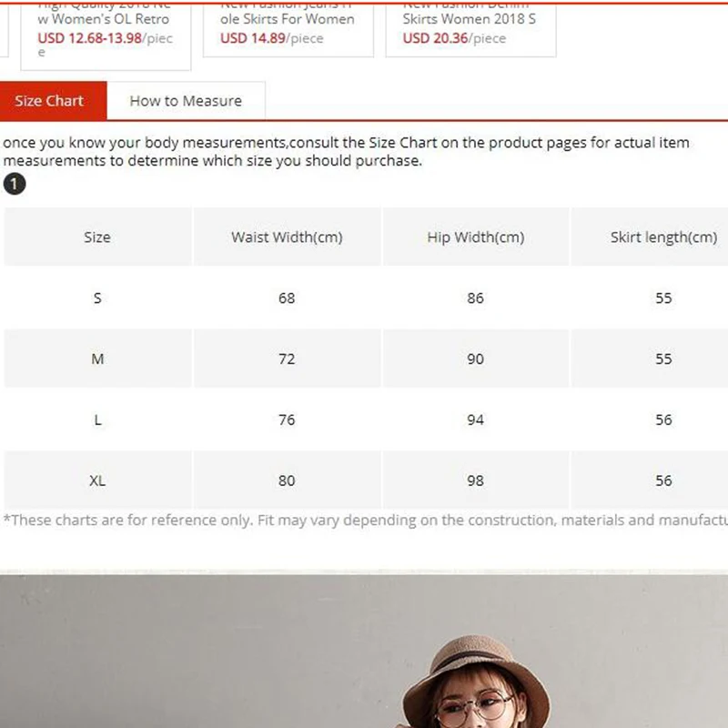This screenshot has height=728, width=728.
Task: Select the Waist Width(cm) header
Action: tap(287, 237)
